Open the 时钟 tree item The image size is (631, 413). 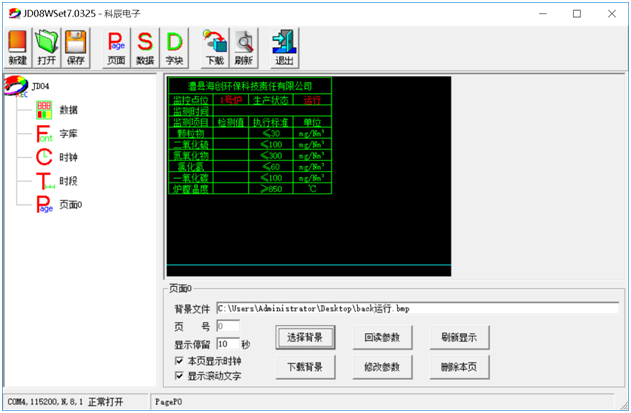click(x=68, y=157)
